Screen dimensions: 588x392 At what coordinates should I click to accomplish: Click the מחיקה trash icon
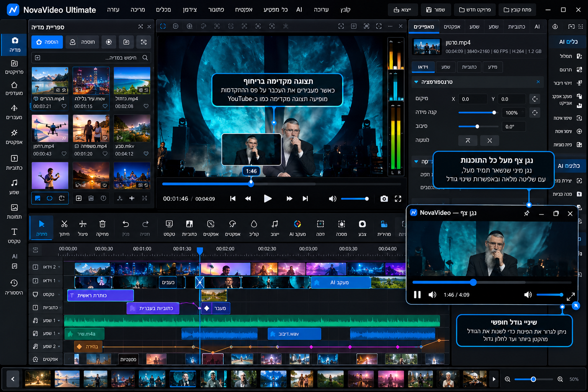102,228
